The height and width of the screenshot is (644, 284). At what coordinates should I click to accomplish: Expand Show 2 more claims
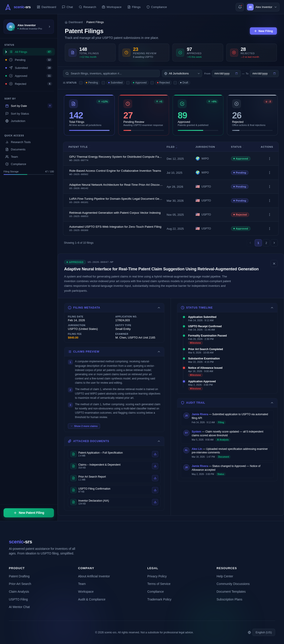point(84,426)
